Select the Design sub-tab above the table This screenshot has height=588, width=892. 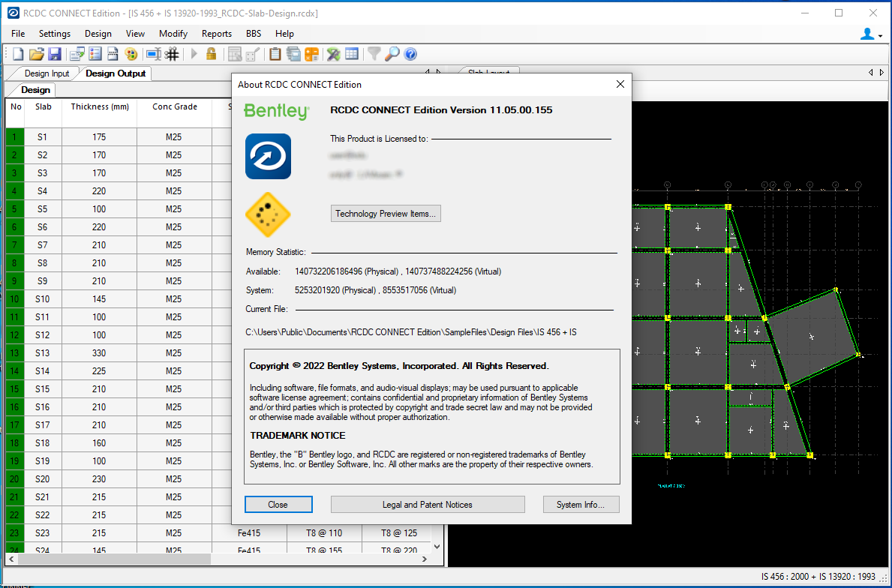(35, 90)
